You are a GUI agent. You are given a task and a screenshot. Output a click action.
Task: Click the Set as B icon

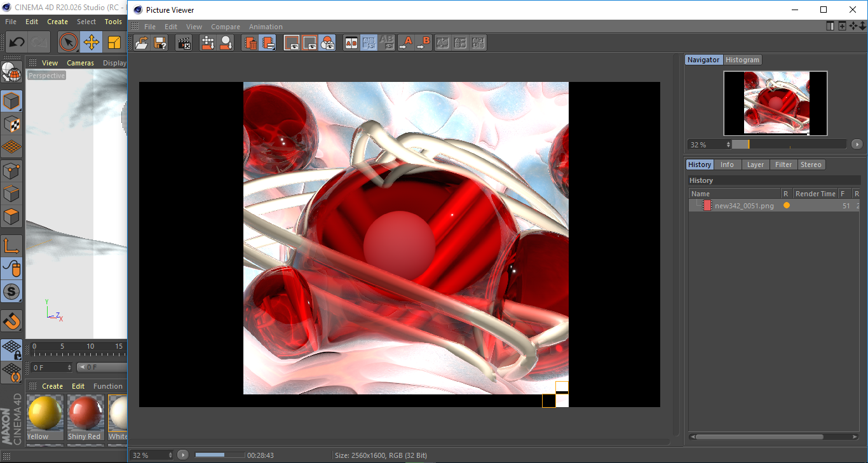click(423, 43)
